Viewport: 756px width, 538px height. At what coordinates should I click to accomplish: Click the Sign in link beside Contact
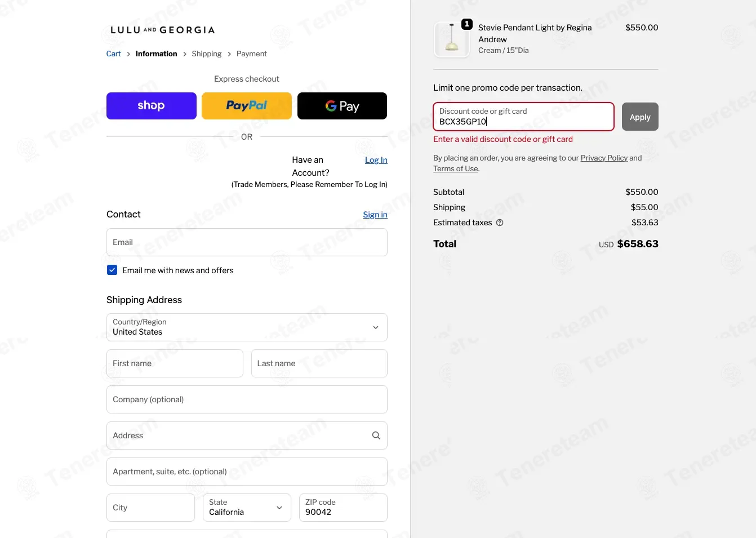tap(375, 215)
